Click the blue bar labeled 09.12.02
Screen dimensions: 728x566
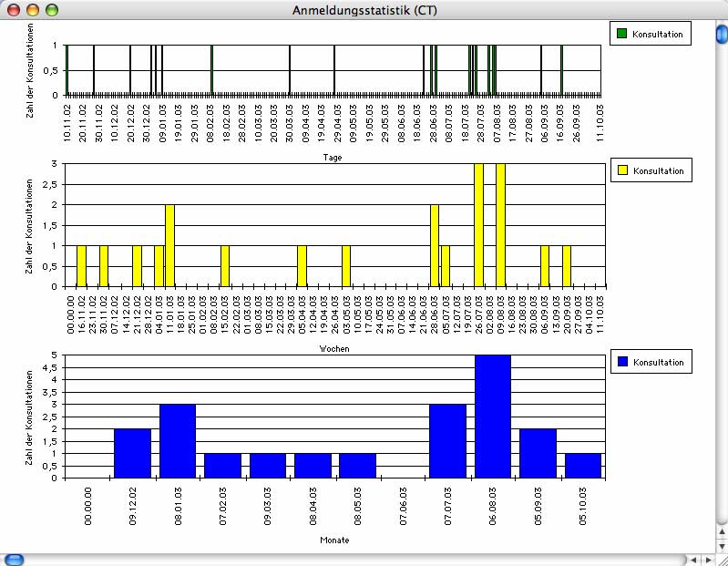click(132, 453)
